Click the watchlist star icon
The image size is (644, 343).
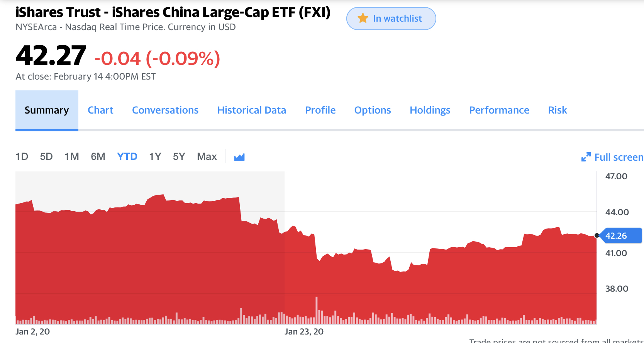(363, 18)
